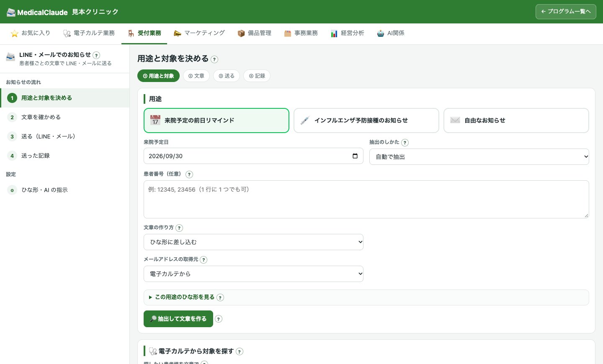Open the 文章の作り方 dropdown (ひな形に差し込む)
This screenshot has width=603, height=364.
pyautogui.click(x=253, y=242)
